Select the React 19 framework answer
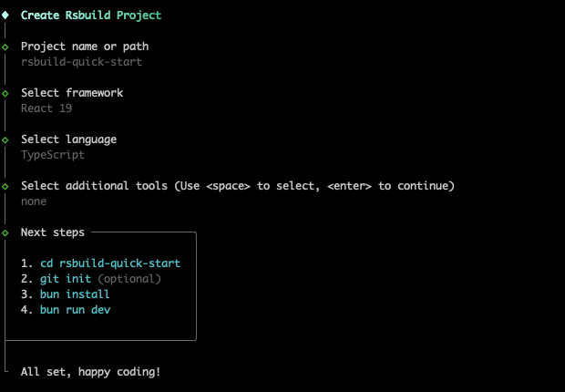 (x=46, y=108)
